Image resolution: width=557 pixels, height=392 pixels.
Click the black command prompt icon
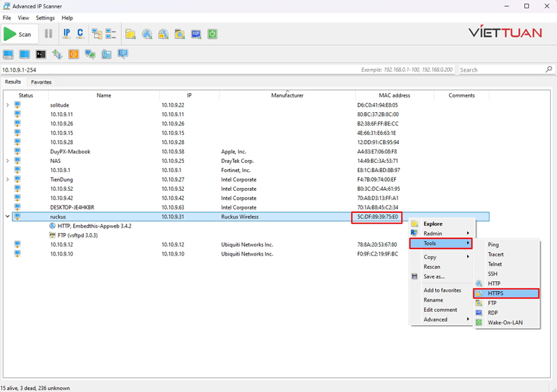[x=41, y=54]
